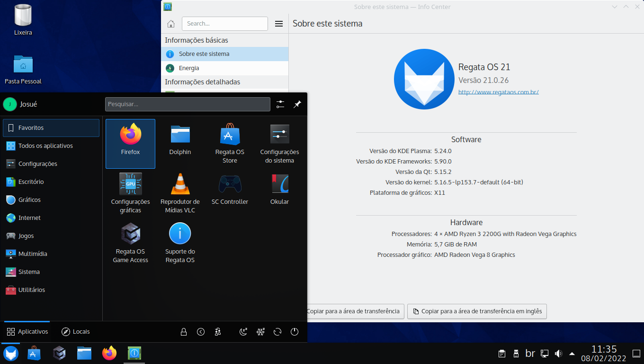Click the clock showing 11:35
The width and height of the screenshot is (644, 364).
pyautogui.click(x=604, y=353)
